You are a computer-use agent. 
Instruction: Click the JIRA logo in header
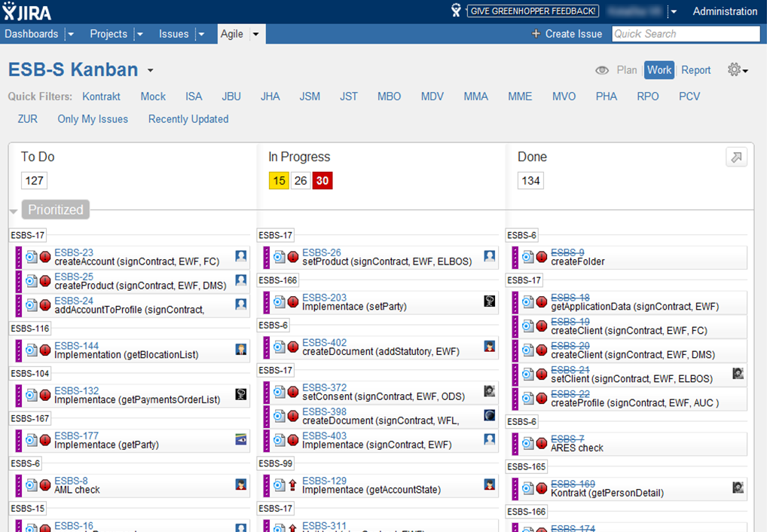(x=27, y=11)
